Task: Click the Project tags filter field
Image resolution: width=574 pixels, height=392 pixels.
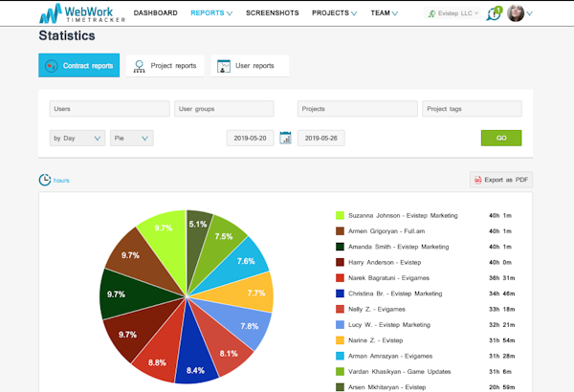Action: tap(473, 109)
